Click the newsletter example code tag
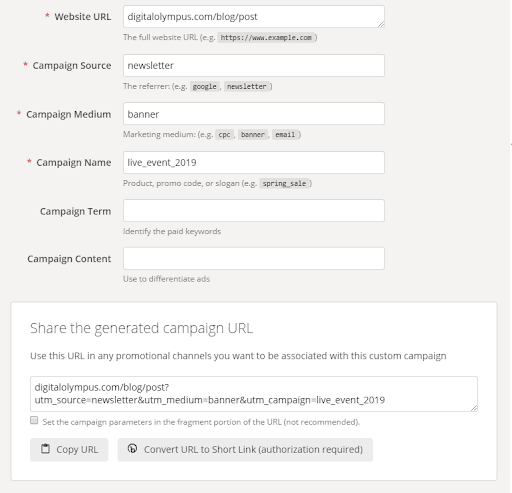The image size is (512, 493). [247, 86]
